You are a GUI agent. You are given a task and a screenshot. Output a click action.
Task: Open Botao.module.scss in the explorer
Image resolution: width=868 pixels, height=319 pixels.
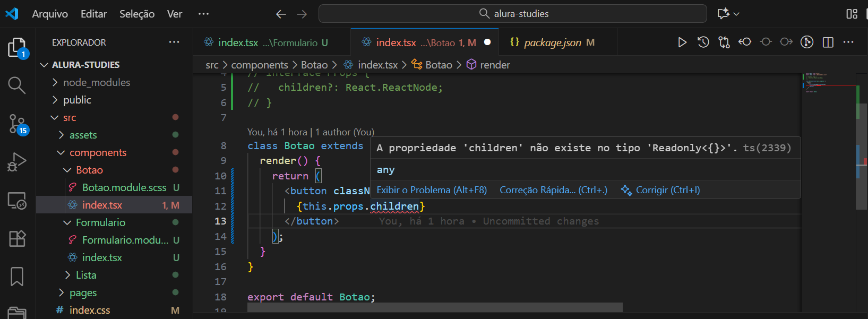click(124, 187)
